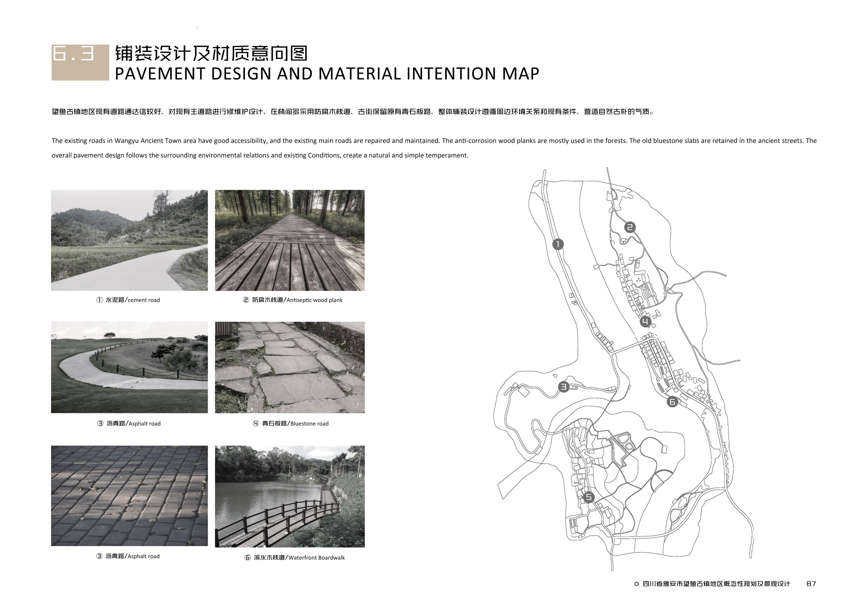Click the caption '青石板路/Bluestone road'
This screenshot has height=614, width=868.
(296, 424)
